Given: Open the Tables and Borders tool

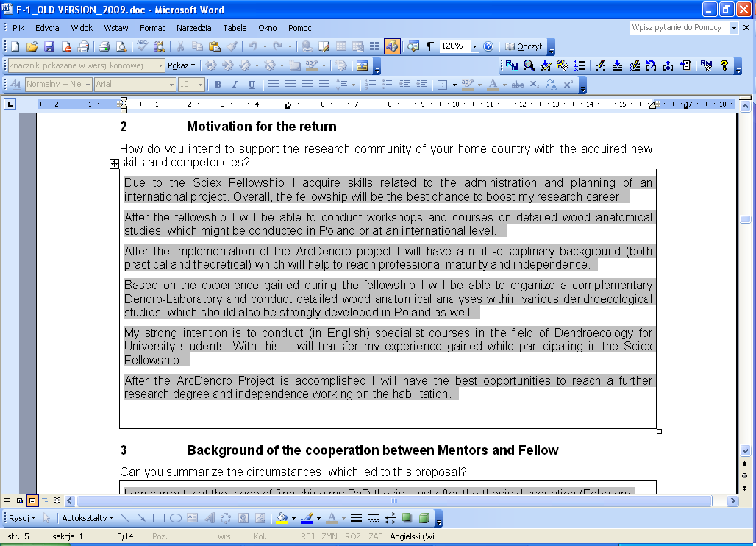Looking at the screenshot, I should click(324, 46).
